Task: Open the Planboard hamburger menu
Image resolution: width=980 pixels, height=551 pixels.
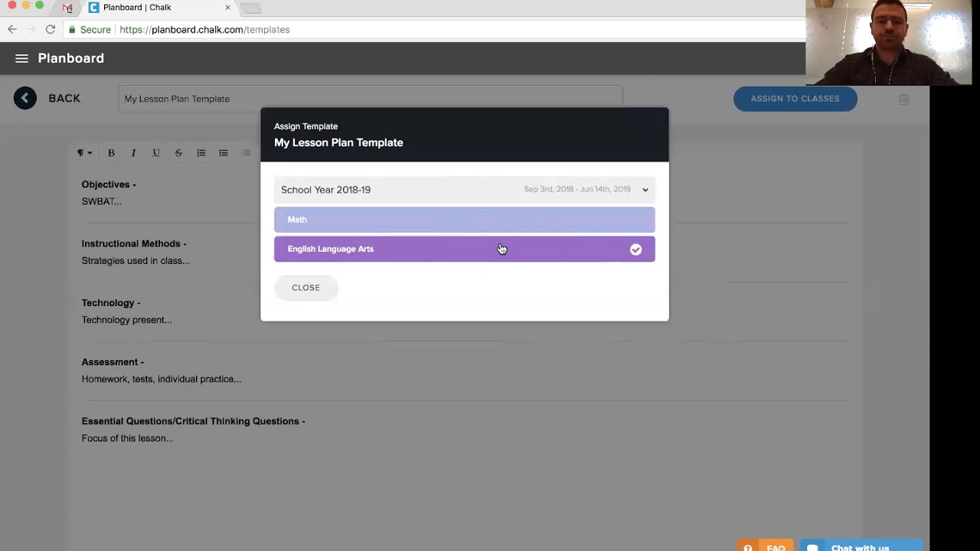Action: pyautogui.click(x=21, y=58)
